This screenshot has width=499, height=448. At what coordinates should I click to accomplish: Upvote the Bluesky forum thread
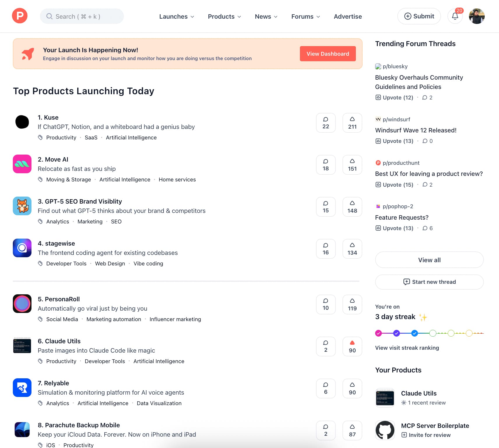pos(394,97)
